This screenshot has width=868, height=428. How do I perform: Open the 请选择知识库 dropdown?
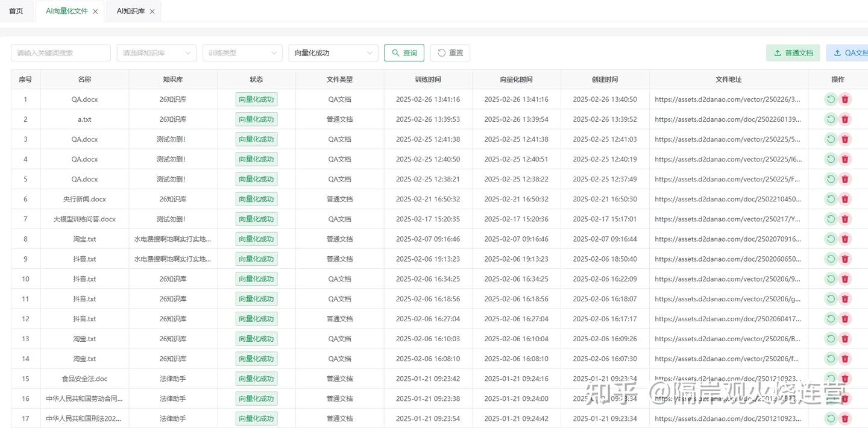click(157, 52)
